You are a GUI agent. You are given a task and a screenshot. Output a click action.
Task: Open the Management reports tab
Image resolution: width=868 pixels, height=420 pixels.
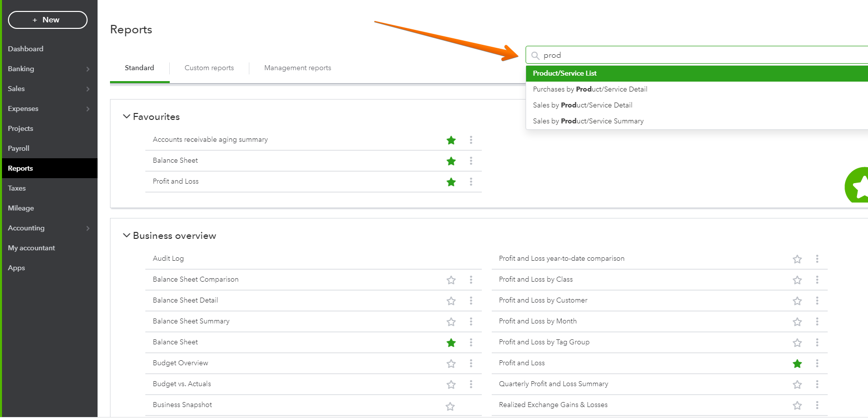click(298, 68)
